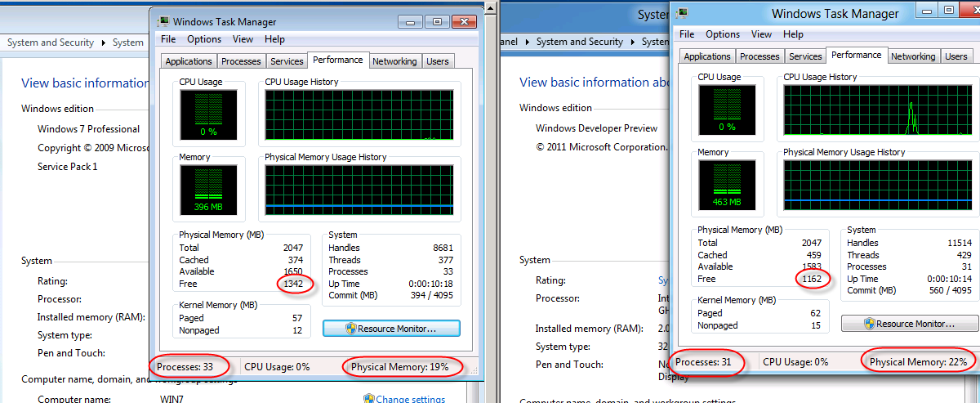980x403 pixels.
Task: Click 'Service Pack 1' text in left window
Action: 67,167
